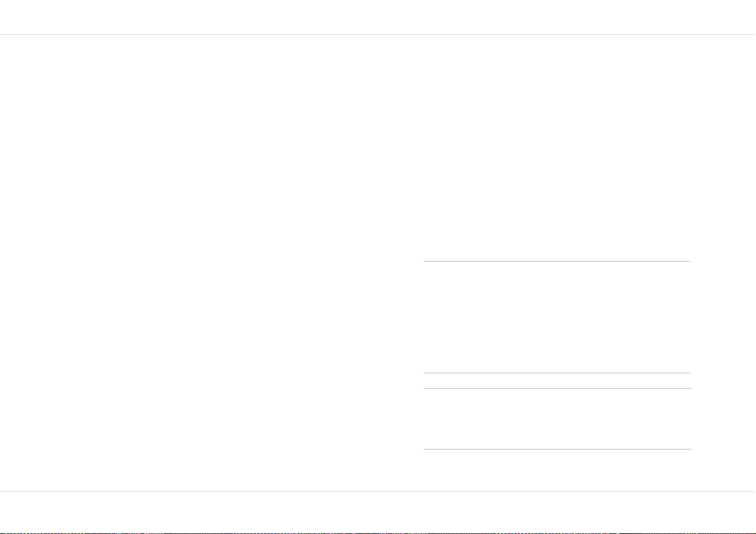The width and height of the screenshot is (756, 534).
Task: Click the left end of the lowest gray line
Action: (x=425, y=449)
